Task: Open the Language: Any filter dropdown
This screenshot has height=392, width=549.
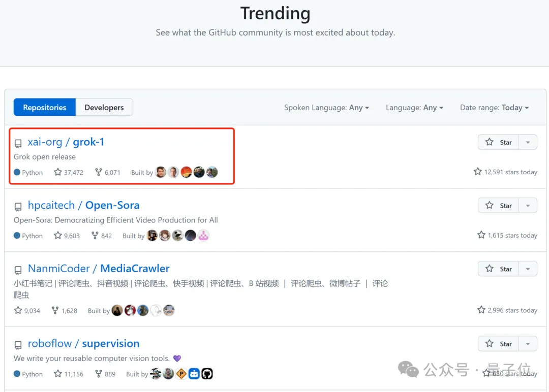Action: (x=415, y=108)
